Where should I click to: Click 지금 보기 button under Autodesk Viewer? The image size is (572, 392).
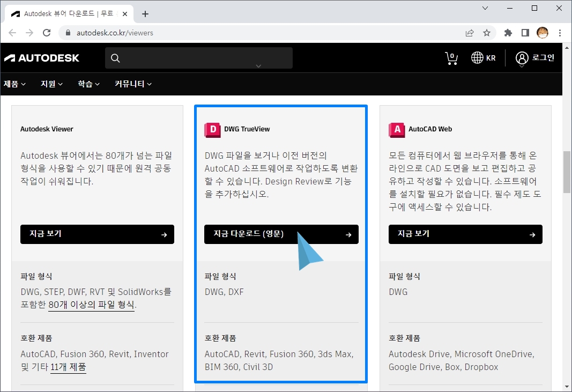[97, 234]
